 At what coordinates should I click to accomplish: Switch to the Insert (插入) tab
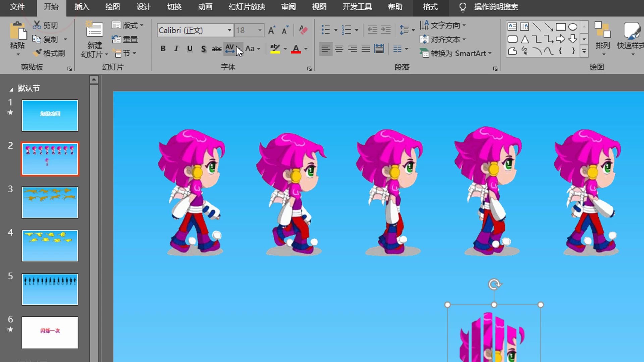[x=82, y=7]
